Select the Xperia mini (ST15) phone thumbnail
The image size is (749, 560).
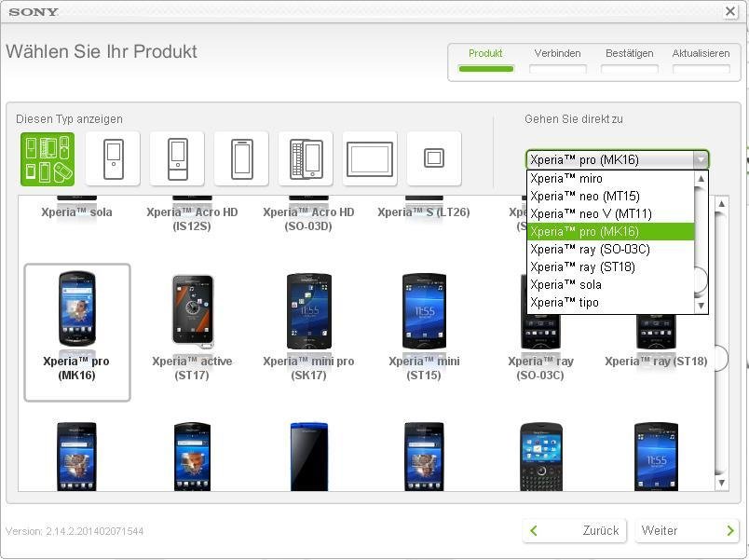(x=424, y=310)
